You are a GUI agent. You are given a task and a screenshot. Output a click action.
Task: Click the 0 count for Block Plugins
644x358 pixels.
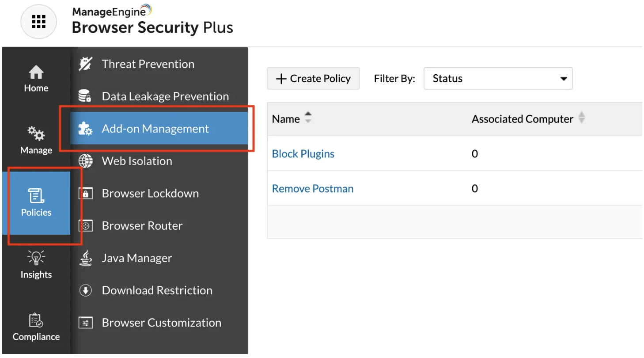point(475,154)
